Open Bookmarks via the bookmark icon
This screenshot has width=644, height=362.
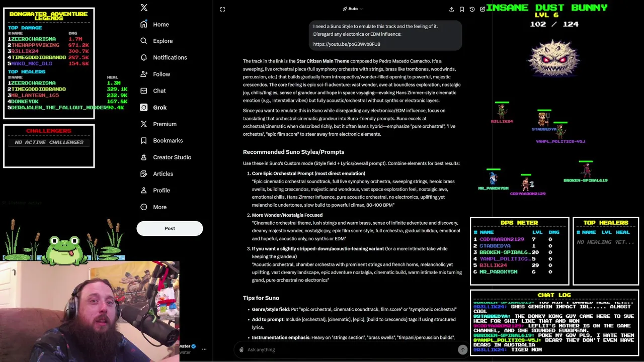click(144, 140)
